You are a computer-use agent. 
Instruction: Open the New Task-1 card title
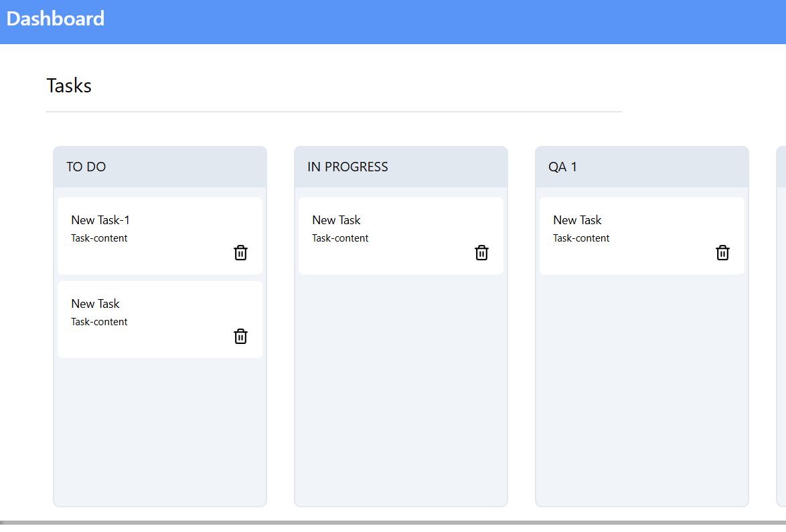click(x=100, y=220)
